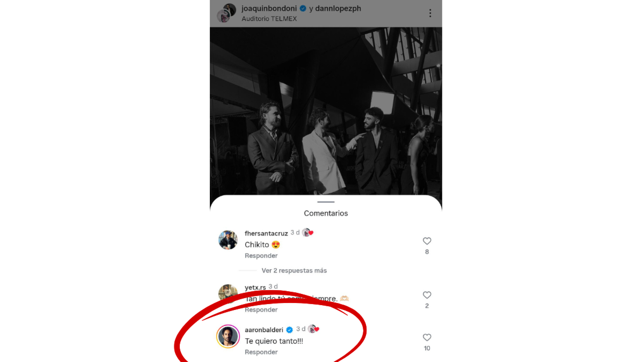Like yetx.rs's comment with the heart
Screen dimensions: 644x362
click(427, 295)
